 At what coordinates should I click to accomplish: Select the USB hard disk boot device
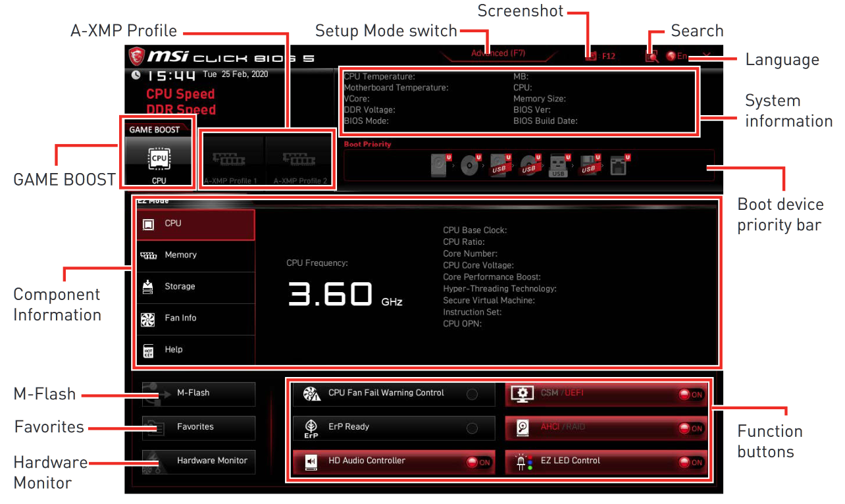click(500, 164)
